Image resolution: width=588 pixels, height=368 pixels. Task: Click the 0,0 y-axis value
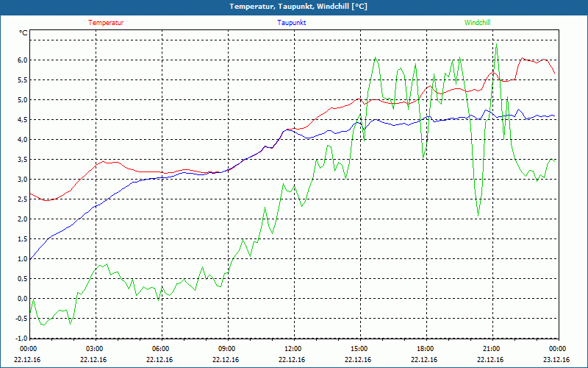[x=23, y=299]
